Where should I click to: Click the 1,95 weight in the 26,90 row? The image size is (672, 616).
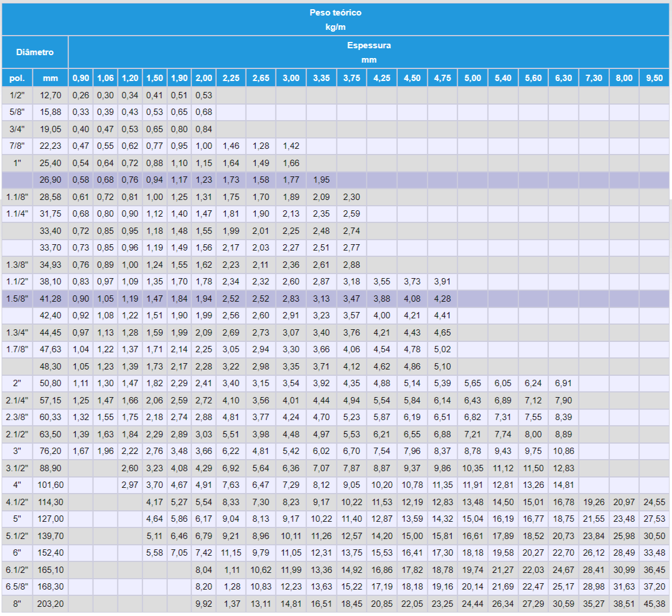321,180
